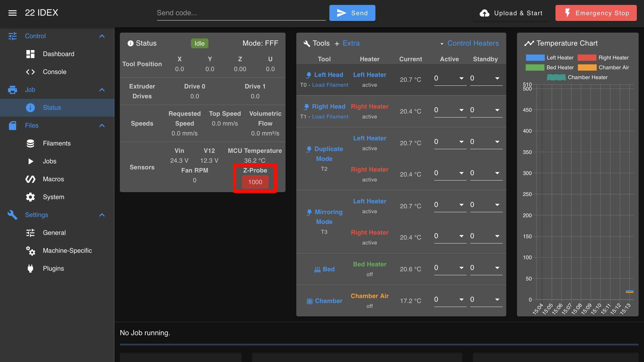Click the Console code brackets icon

pos(30,72)
